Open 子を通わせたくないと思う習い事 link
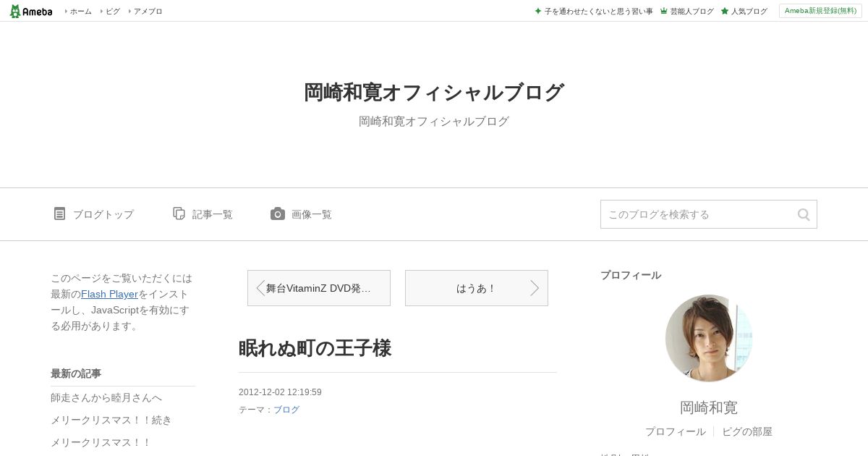The image size is (868, 456). (598, 12)
